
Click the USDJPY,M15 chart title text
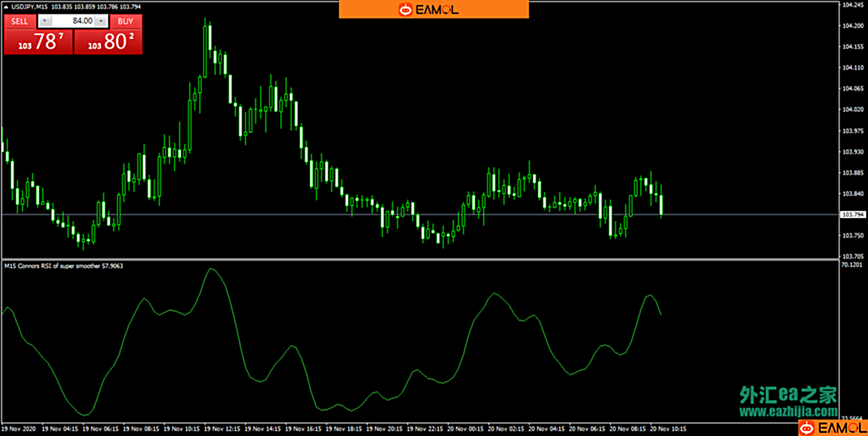[29, 6]
